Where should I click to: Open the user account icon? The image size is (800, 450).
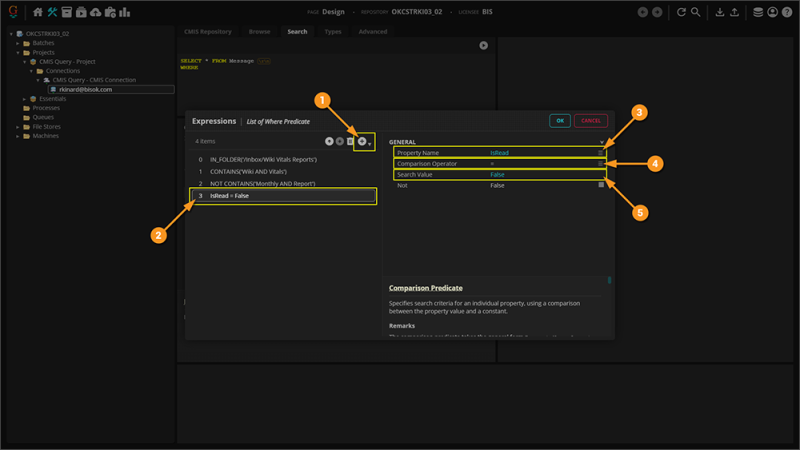click(773, 12)
